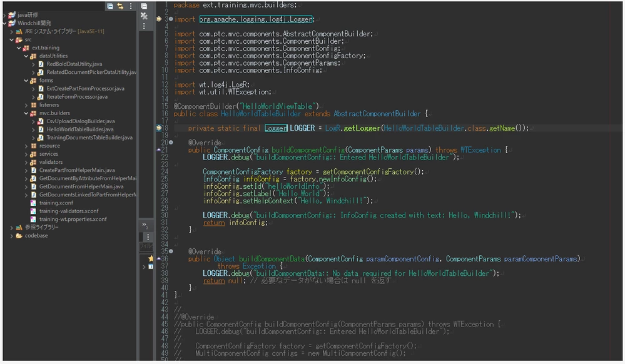
Task: Click the star icon in the minimized outline
Action: [151, 258]
